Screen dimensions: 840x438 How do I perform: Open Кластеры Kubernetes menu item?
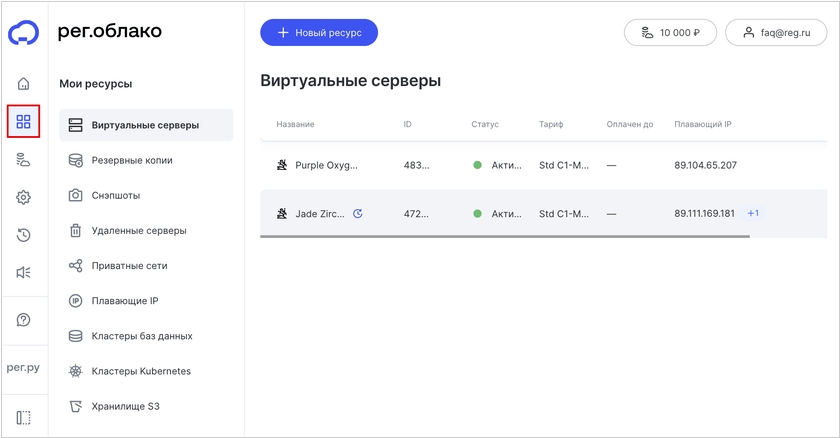click(x=141, y=371)
